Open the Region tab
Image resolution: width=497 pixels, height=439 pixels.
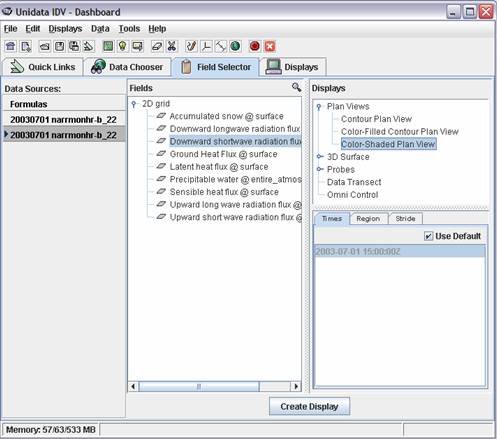[368, 219]
